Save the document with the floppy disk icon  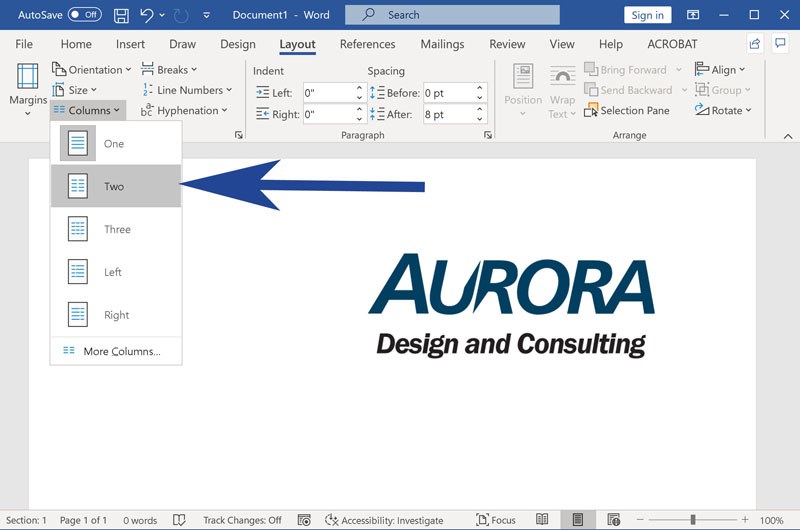click(x=121, y=15)
